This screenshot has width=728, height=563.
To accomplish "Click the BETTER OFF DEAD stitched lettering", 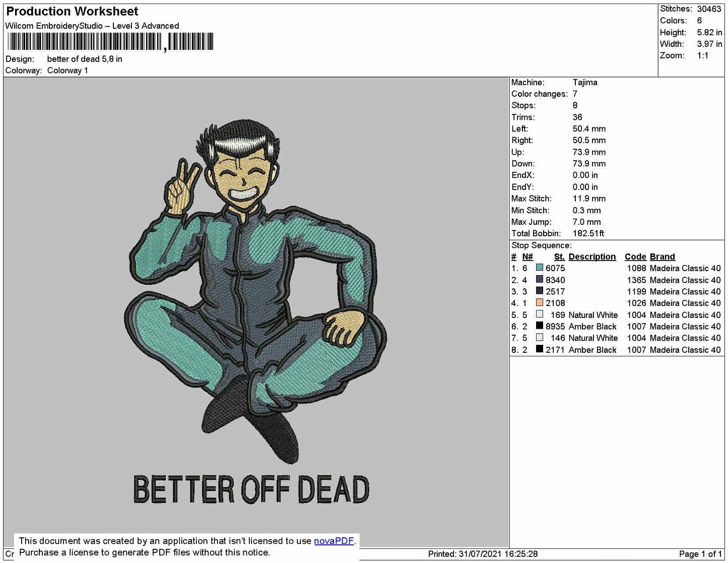I will (251, 489).
